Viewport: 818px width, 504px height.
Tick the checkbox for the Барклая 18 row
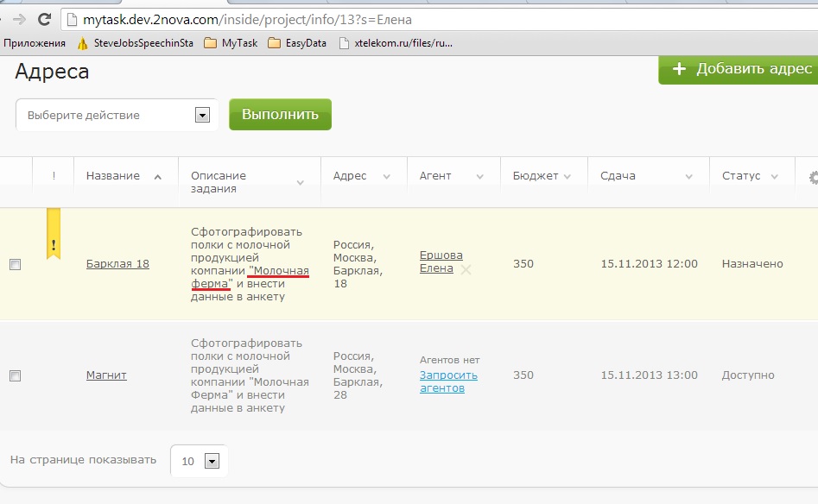15,265
